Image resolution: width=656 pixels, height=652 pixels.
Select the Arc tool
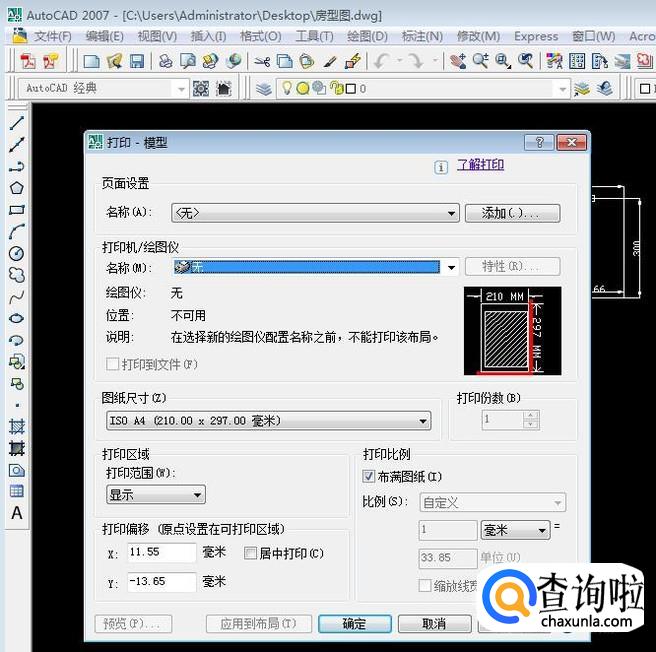(x=17, y=231)
